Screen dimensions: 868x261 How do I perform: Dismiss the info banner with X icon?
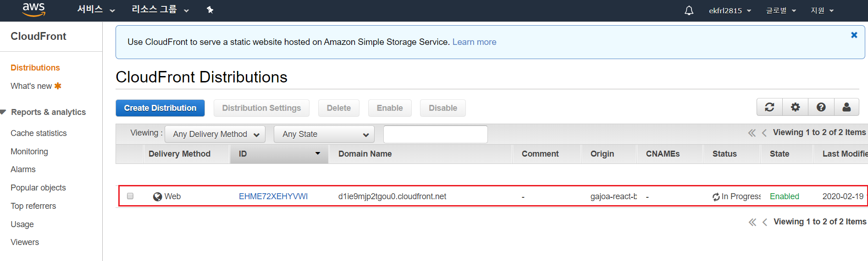tap(854, 35)
